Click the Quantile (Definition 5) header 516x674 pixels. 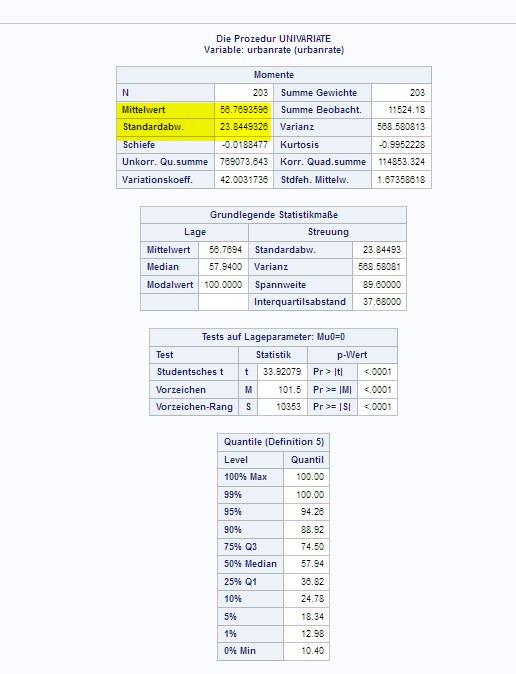click(x=273, y=441)
